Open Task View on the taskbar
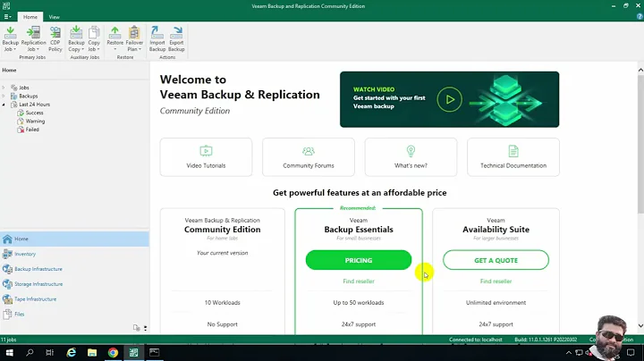The width and height of the screenshot is (644, 361). (50, 352)
